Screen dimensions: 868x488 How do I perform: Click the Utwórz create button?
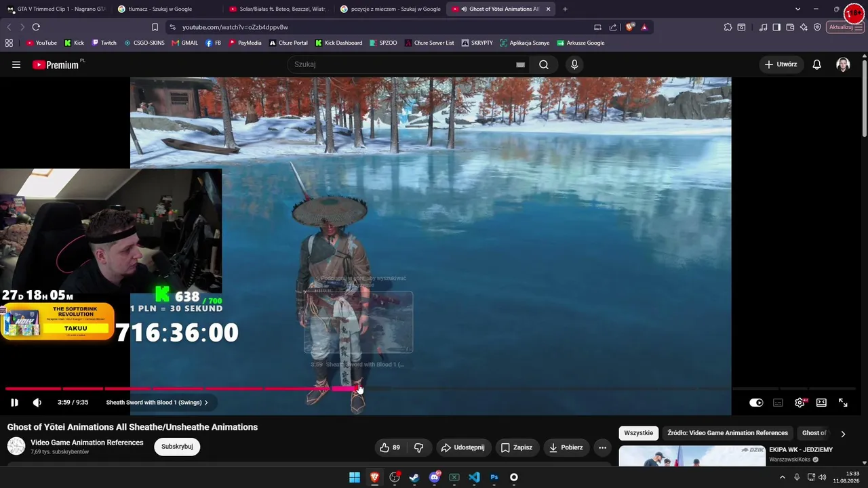[781, 64]
